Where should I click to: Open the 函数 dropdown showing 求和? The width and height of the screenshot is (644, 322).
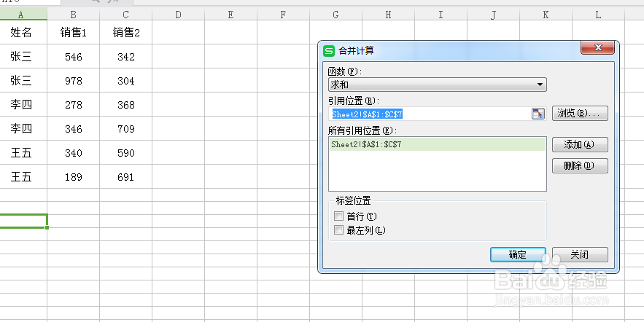tap(437, 85)
